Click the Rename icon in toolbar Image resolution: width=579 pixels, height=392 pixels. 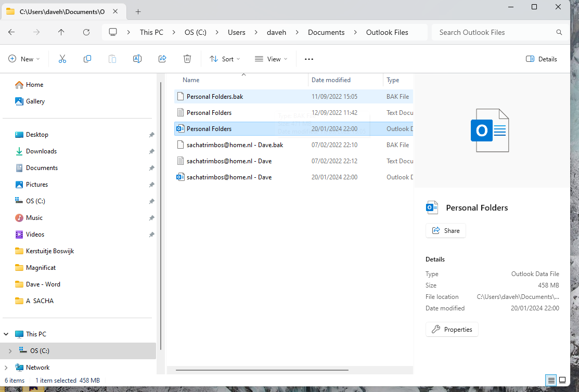point(137,59)
